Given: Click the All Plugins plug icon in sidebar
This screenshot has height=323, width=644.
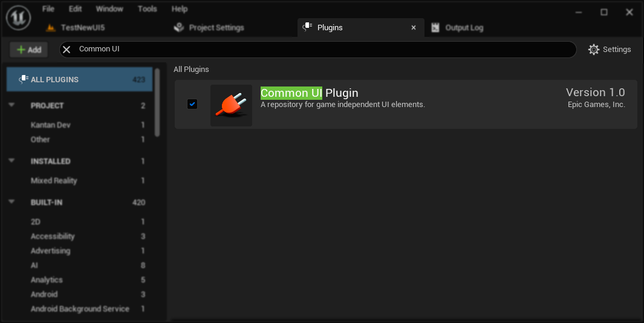Looking at the screenshot, I should [24, 79].
